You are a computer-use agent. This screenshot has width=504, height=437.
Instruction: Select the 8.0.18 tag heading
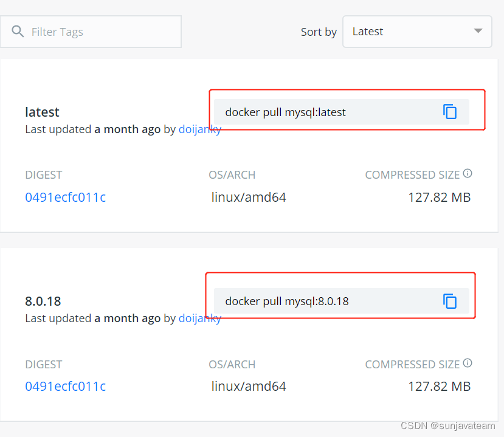43,301
